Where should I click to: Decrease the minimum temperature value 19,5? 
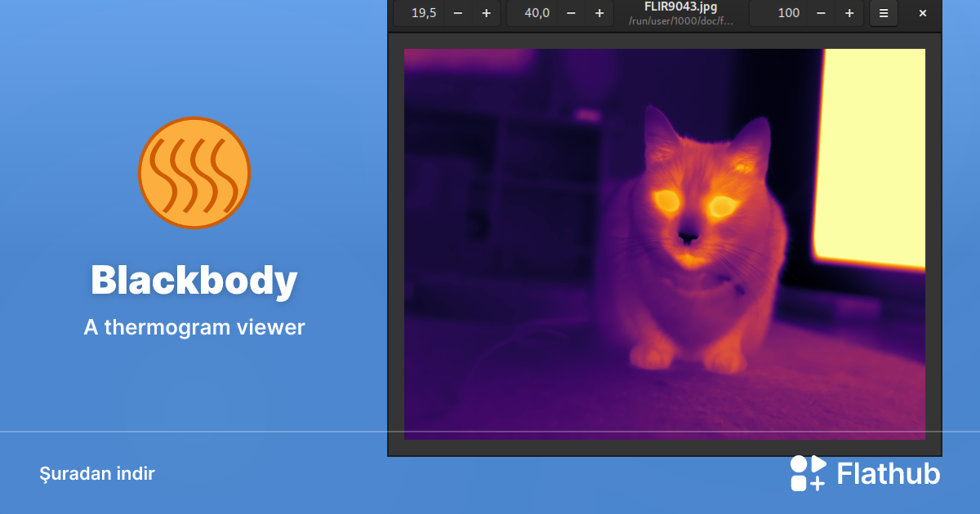[457, 13]
